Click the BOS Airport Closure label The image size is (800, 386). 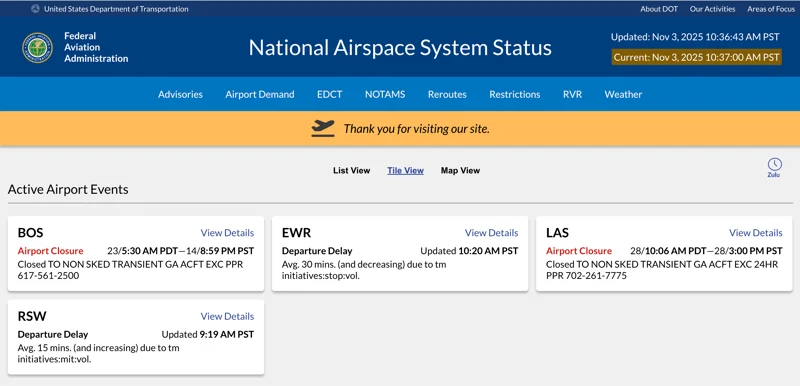(x=51, y=251)
